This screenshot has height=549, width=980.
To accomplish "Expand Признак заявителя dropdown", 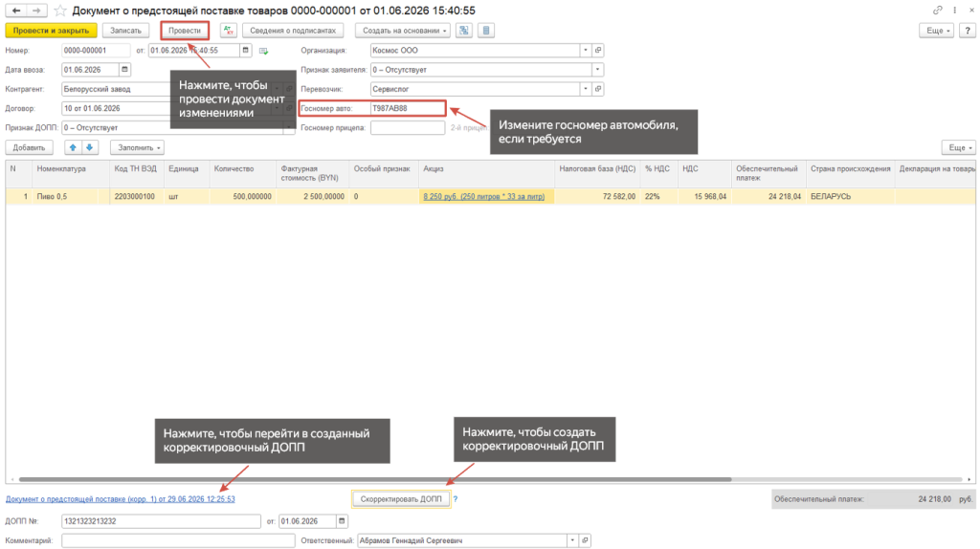I will click(597, 69).
